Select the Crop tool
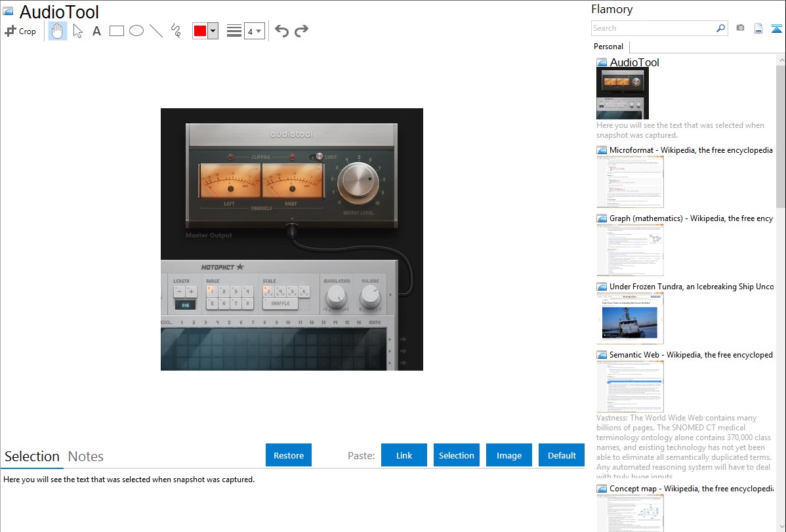This screenshot has width=786, height=532. tap(20, 31)
